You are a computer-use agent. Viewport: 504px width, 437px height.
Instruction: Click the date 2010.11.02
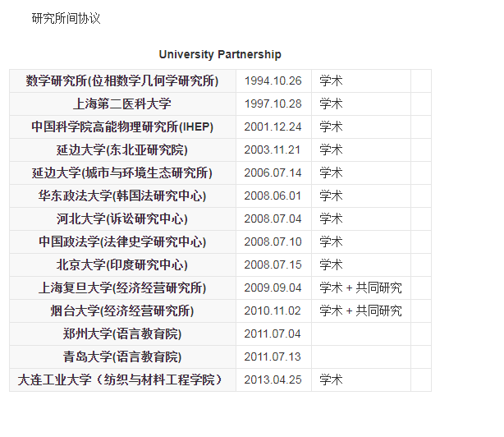tap(273, 311)
